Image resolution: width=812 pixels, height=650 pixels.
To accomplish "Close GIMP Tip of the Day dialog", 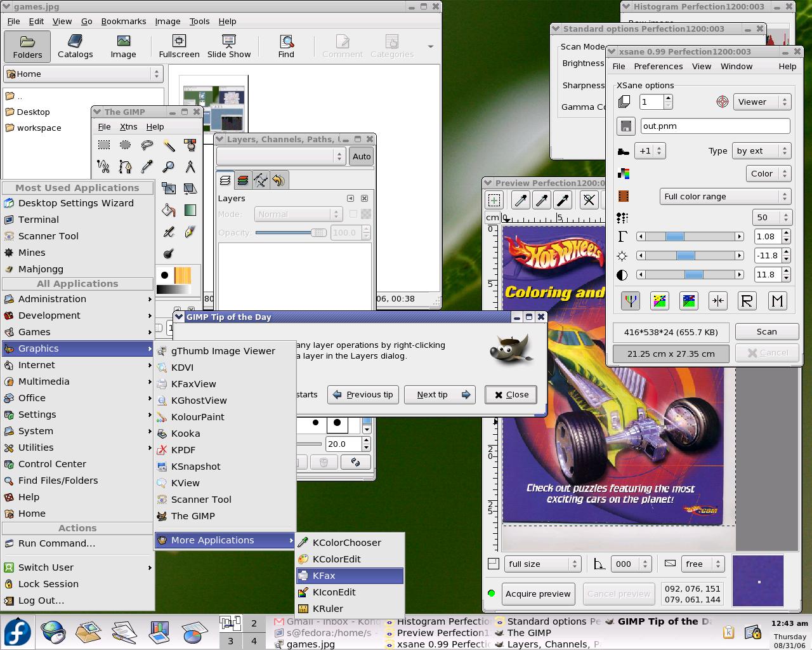I will tap(511, 394).
